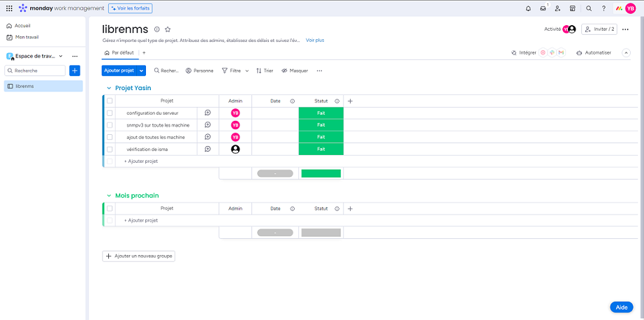Click the Fait status of ajout de toutes les machine
Viewport: 644px width, 320px height.
(x=321, y=137)
